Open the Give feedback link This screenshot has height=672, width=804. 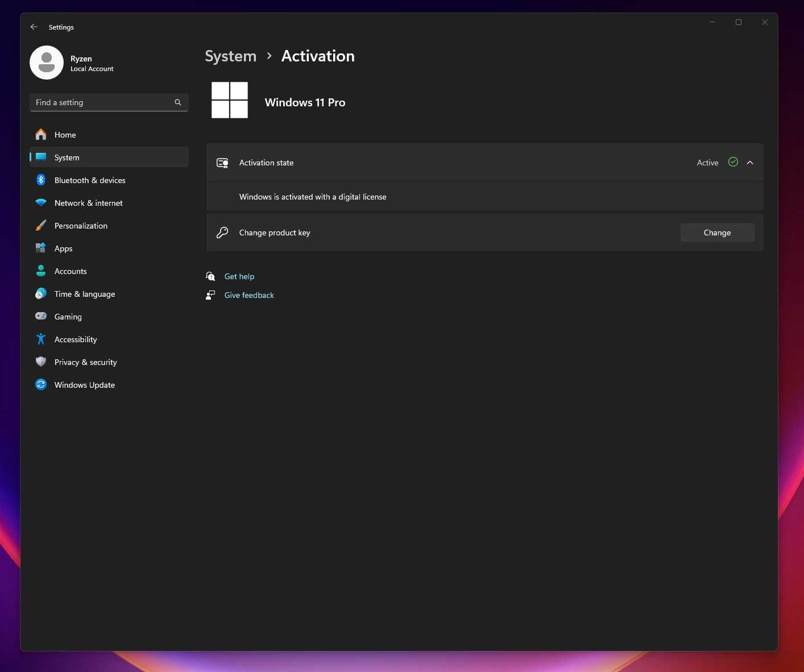[x=249, y=295]
